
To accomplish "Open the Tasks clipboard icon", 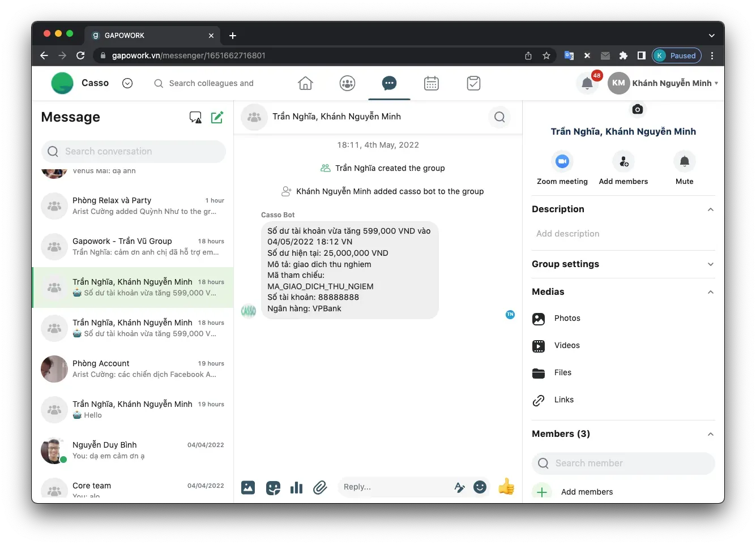I will [x=473, y=84].
